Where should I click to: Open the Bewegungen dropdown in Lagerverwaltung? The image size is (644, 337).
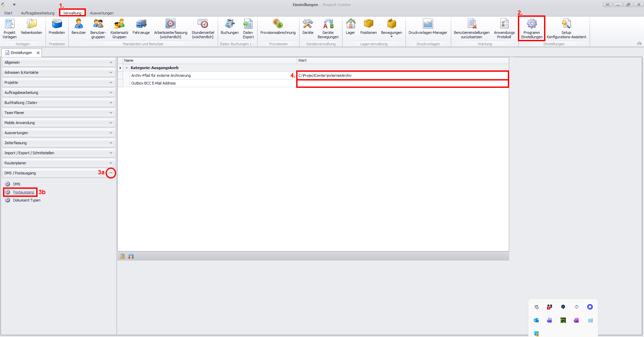click(391, 29)
